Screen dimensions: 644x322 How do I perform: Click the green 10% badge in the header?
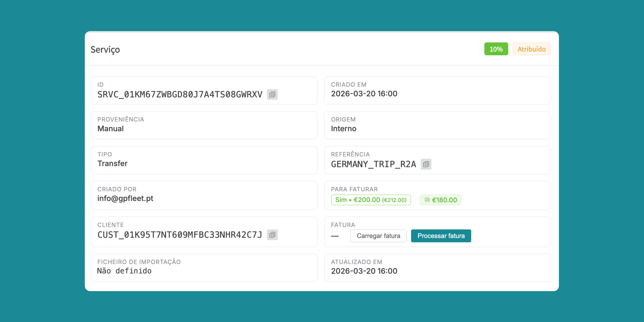click(x=496, y=49)
